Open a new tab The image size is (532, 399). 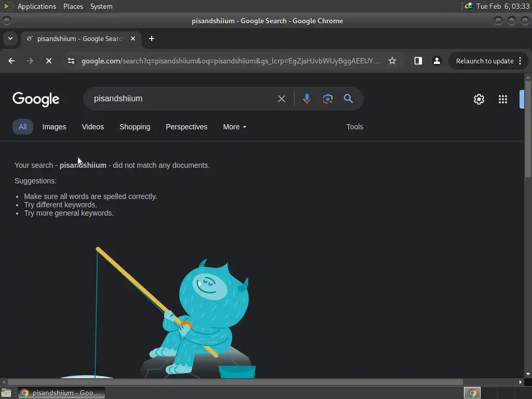152,38
